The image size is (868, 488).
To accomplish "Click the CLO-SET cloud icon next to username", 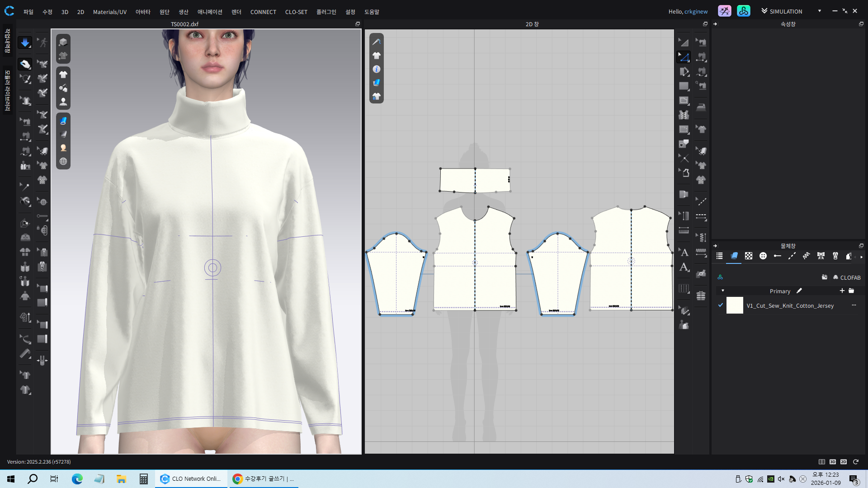I will pyautogui.click(x=743, y=11).
